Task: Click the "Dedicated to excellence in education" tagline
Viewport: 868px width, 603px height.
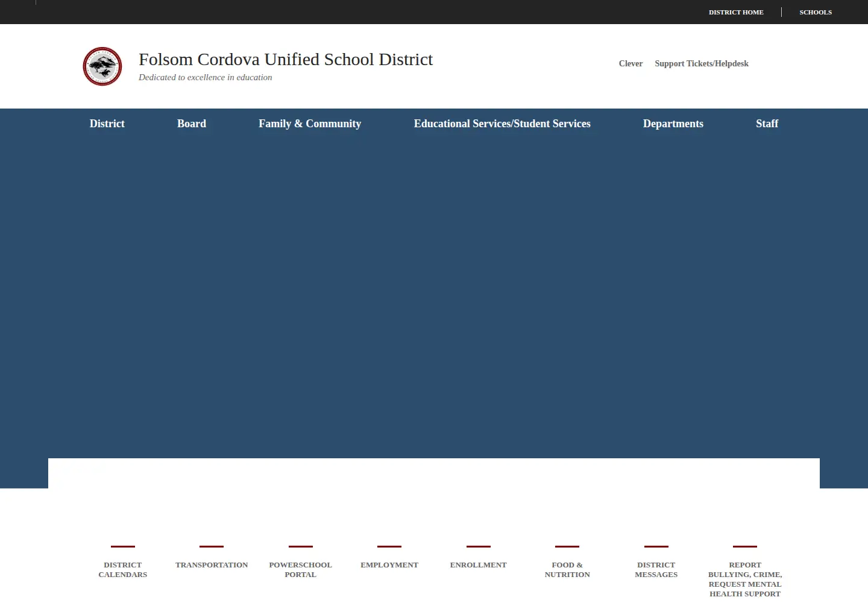Action: coord(205,77)
